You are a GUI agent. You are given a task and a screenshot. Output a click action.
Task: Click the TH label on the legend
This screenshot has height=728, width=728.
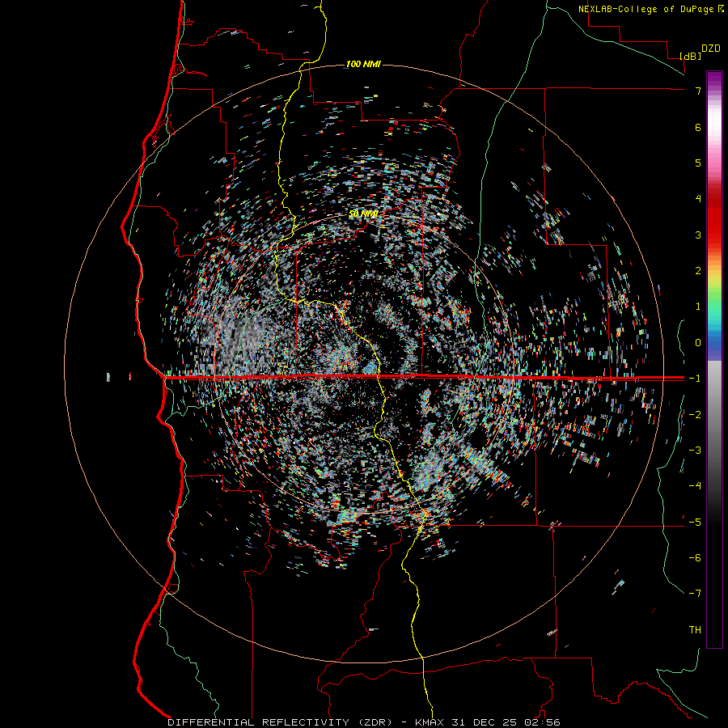click(695, 630)
